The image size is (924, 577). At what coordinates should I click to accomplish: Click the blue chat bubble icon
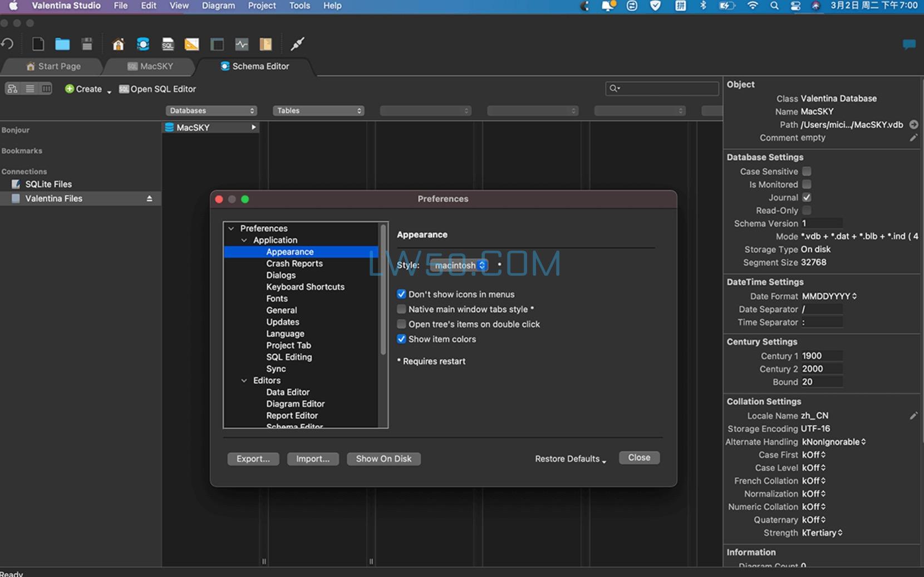pos(909,44)
